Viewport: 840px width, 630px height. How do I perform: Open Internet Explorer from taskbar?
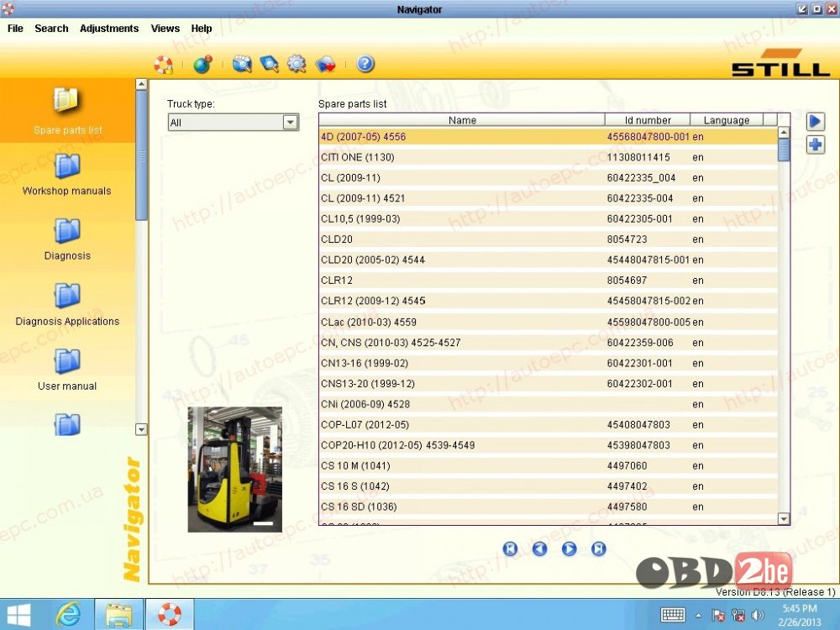(x=69, y=615)
